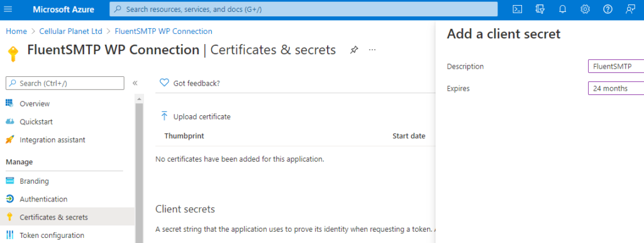Open the notifications bell
644x243 pixels.
point(563,9)
